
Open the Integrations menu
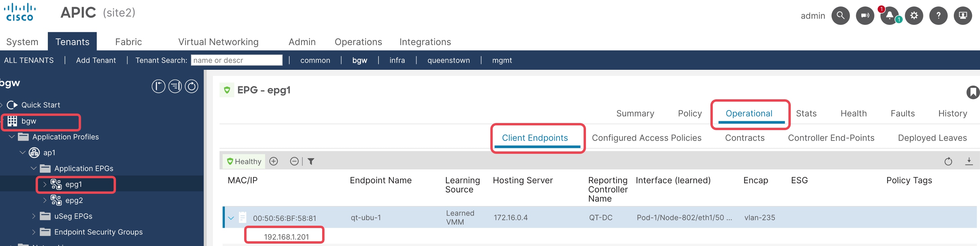point(425,42)
